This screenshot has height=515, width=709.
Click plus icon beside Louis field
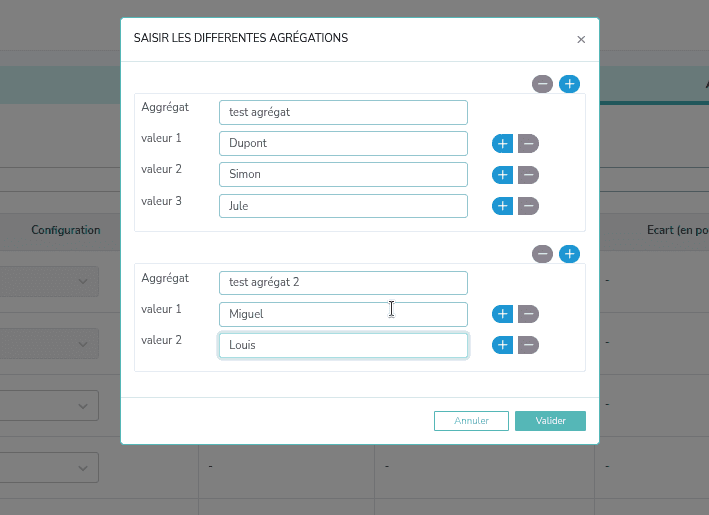coord(502,345)
